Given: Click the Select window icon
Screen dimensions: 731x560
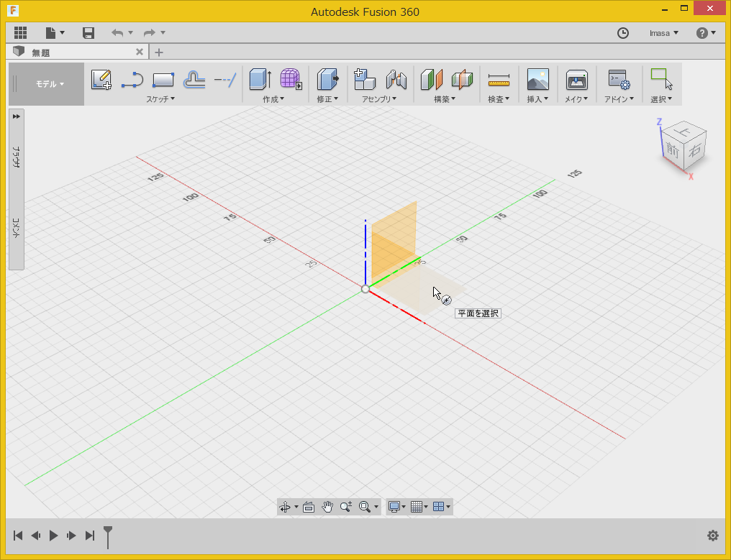Looking at the screenshot, I should click(x=661, y=79).
